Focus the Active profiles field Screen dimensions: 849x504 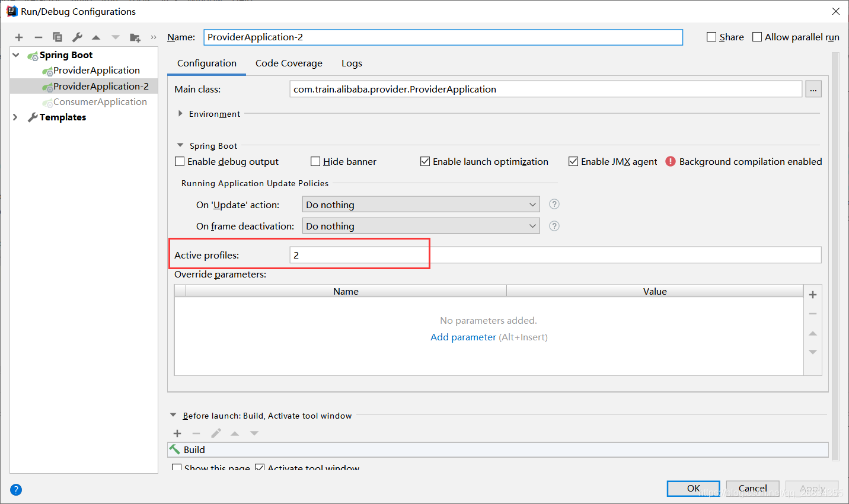(556, 255)
